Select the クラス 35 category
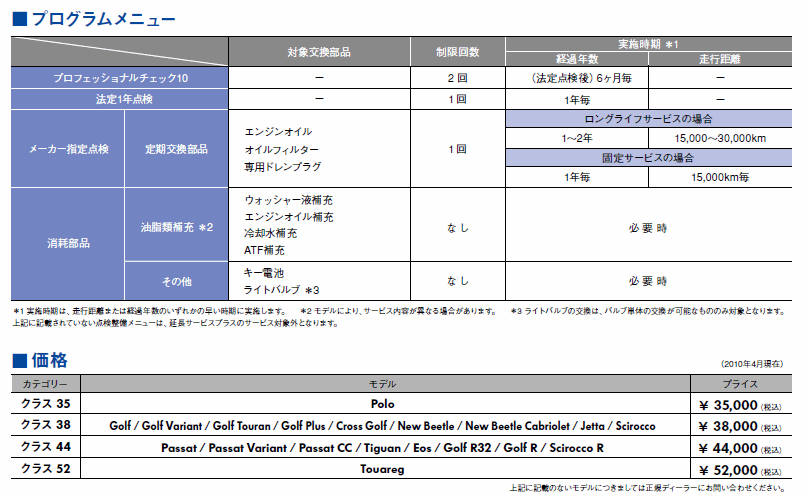The image size is (810, 499). point(45,403)
